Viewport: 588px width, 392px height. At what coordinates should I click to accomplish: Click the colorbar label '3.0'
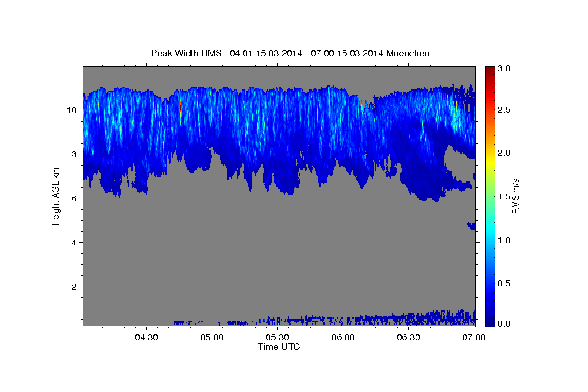pos(505,68)
